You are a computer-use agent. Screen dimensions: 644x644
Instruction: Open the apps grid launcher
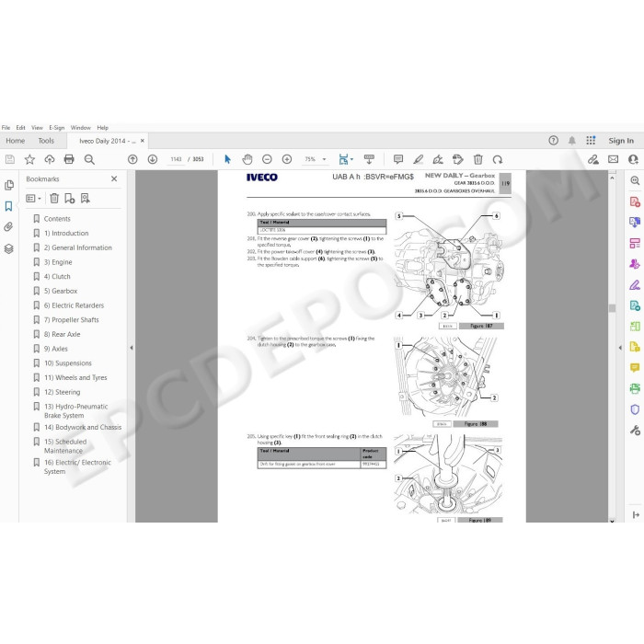[x=591, y=141]
